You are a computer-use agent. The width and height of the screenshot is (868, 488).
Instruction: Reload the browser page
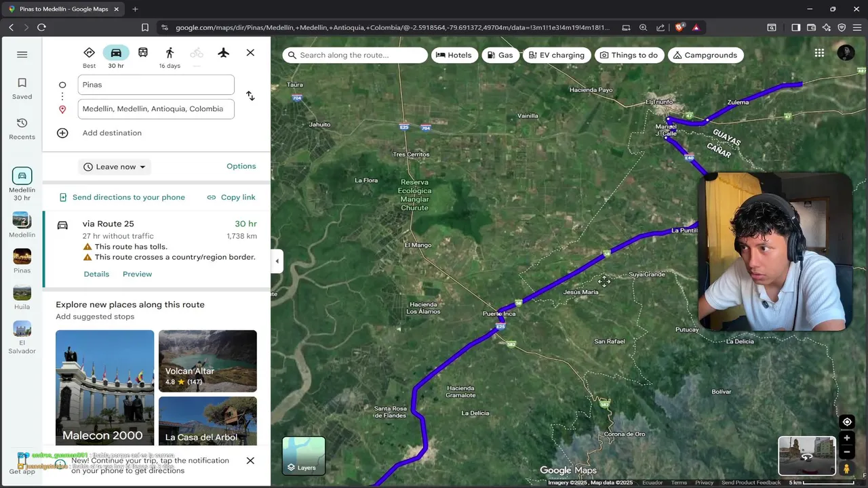coord(41,27)
